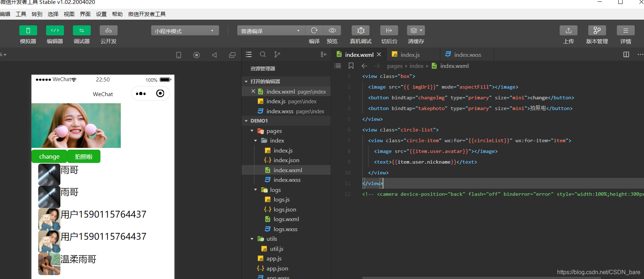644x279 pixels.
Task: Click the split editor icon
Action: [x=626, y=55]
